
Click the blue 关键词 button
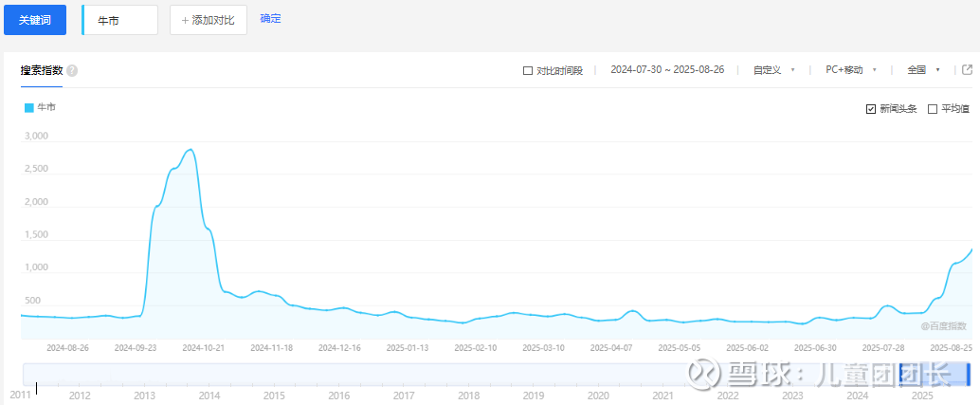(x=35, y=20)
